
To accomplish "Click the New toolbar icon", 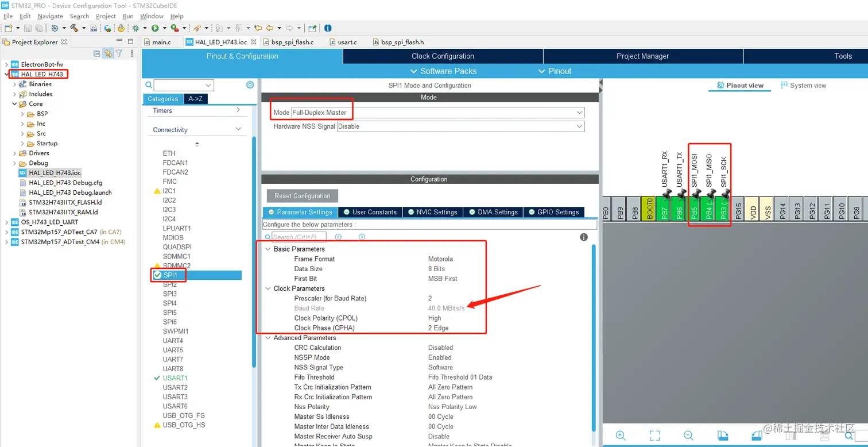I will (x=8, y=28).
